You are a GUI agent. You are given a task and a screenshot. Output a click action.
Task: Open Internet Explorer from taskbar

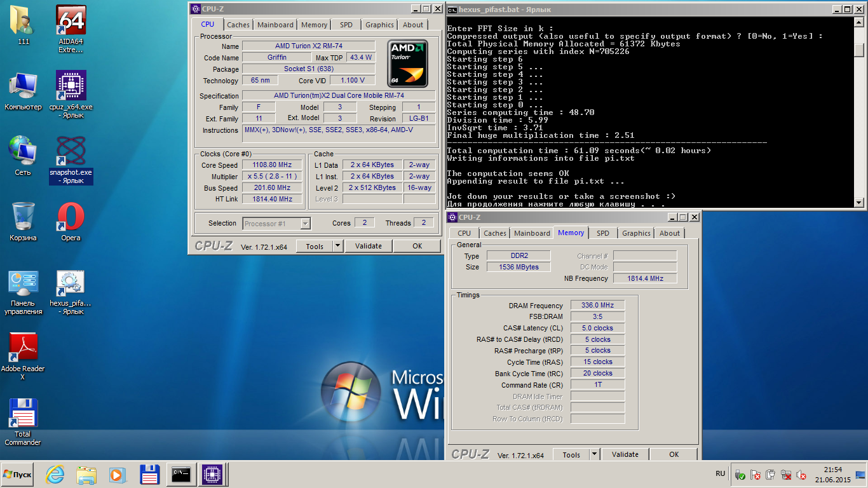click(x=56, y=475)
